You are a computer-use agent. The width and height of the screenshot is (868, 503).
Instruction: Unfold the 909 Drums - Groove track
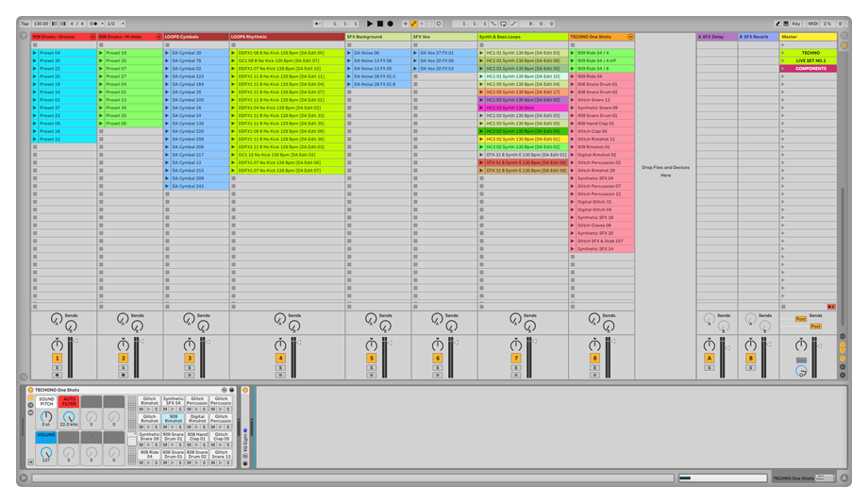[x=92, y=37]
